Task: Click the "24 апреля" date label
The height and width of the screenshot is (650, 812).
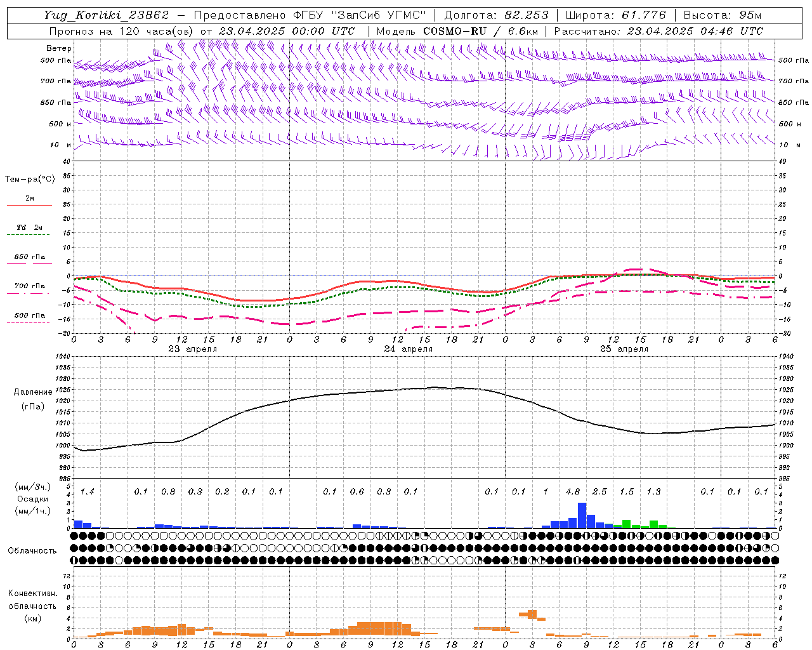Action: [x=408, y=349]
